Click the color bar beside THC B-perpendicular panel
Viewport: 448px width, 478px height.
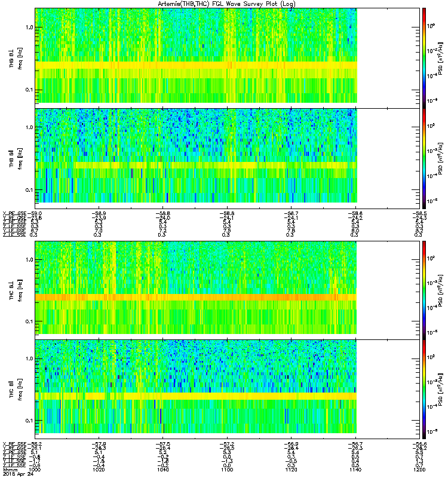424,290
